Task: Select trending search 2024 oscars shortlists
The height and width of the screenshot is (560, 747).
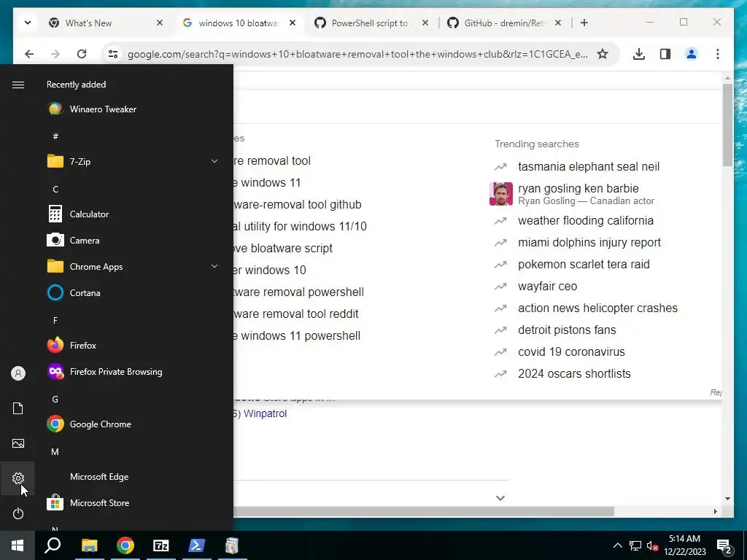Action: pyautogui.click(x=574, y=374)
